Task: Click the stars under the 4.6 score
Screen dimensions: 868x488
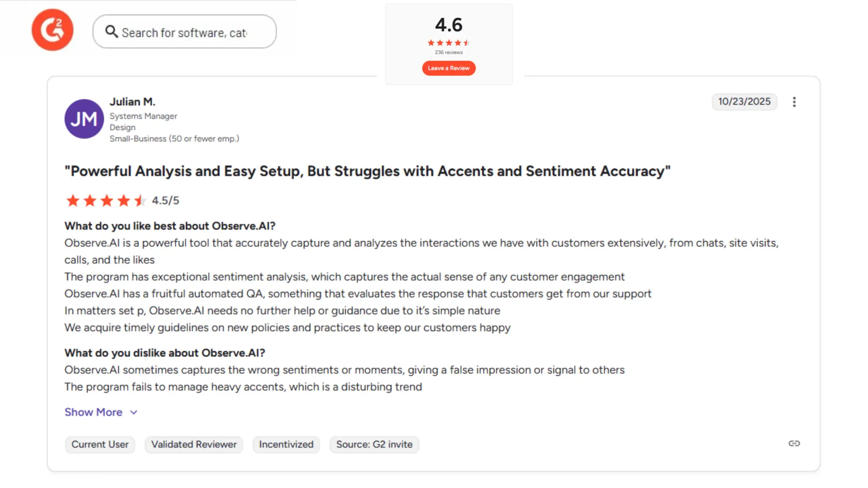Action: (x=449, y=42)
